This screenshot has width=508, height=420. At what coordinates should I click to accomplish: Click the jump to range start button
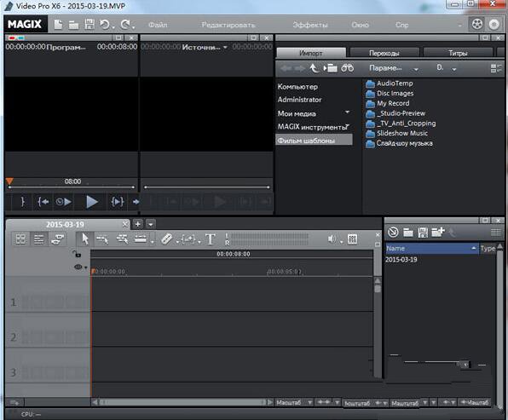coord(43,202)
